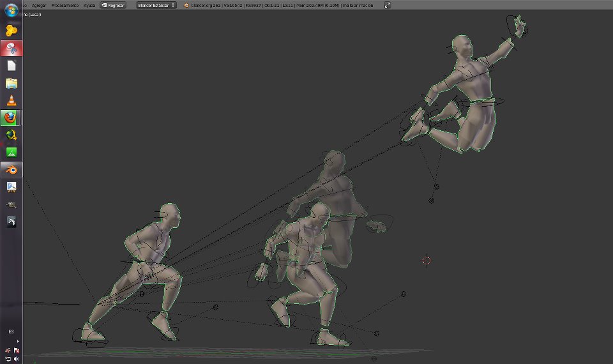This screenshot has height=364, width=613.
Task: Select the Blender taskbar button
Action: point(11,170)
